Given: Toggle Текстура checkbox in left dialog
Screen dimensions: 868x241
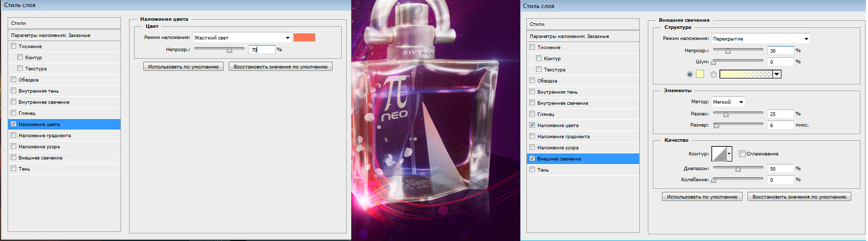Looking at the screenshot, I should 20,68.
